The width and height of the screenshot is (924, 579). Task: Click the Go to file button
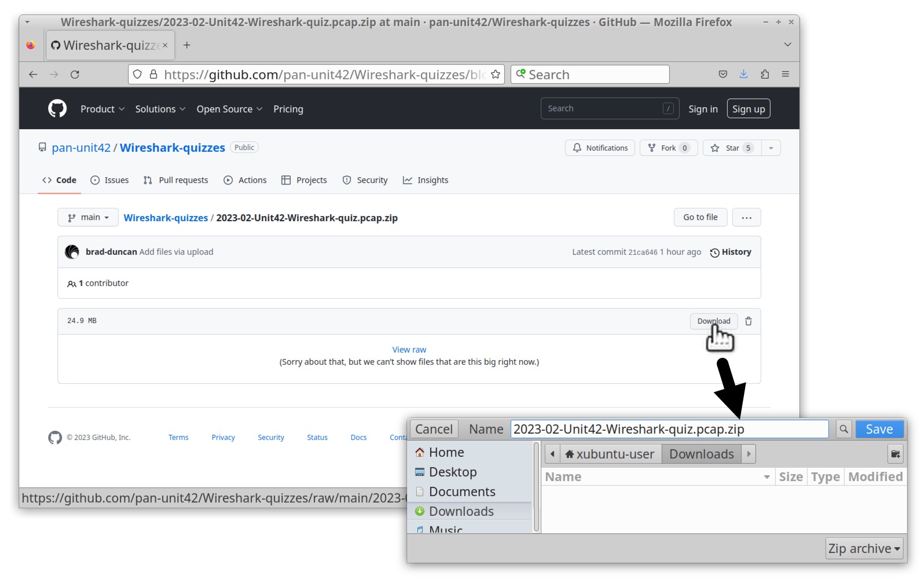(700, 217)
